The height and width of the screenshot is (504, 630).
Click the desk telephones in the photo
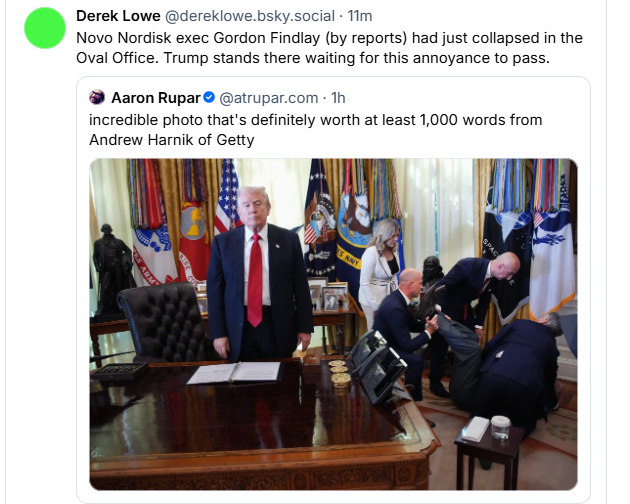[x=378, y=364]
